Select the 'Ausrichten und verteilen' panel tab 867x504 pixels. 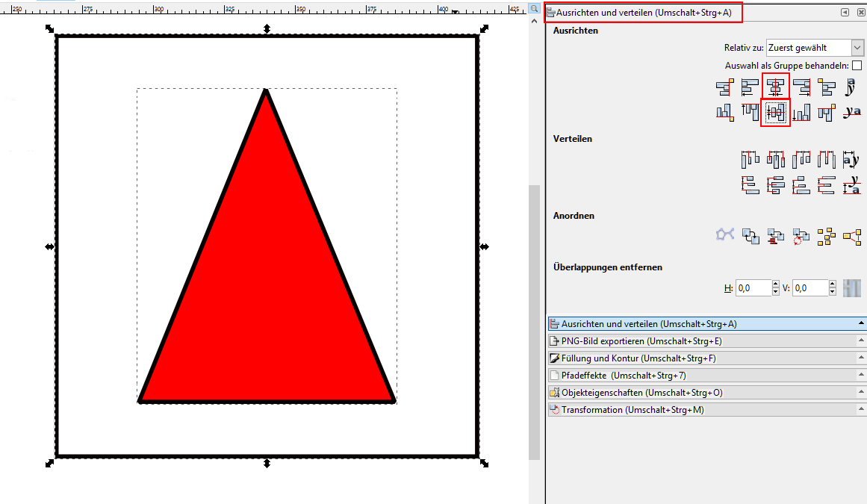click(x=707, y=324)
